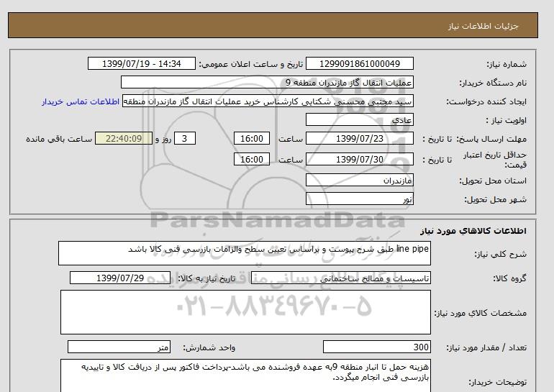554x392 pixels.
Task: Click the label اولویت نیاز
Action: tap(507, 120)
